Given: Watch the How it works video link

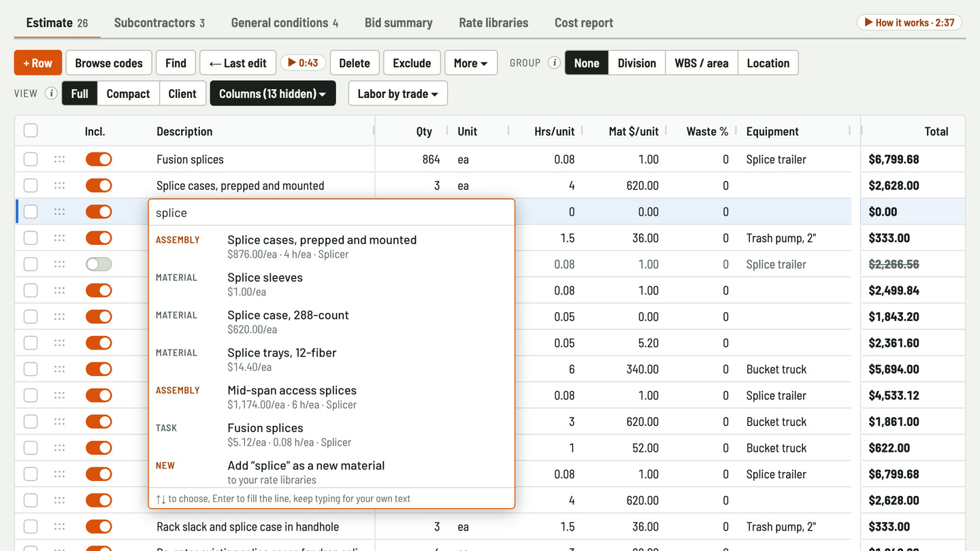Looking at the screenshot, I should click(x=909, y=22).
